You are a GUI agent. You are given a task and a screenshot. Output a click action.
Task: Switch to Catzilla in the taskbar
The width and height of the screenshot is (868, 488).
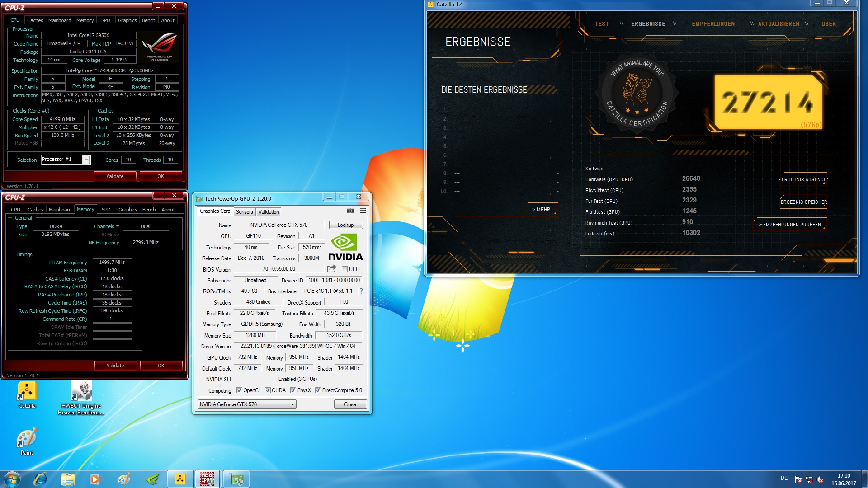pyautogui.click(x=180, y=479)
